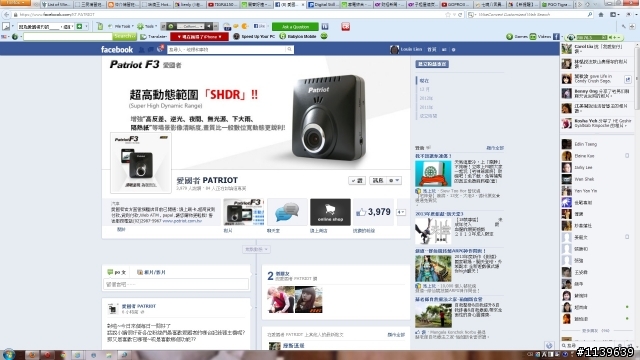
Task: Click the mahjong sponsored ad thumbnail
Action: 433,173
